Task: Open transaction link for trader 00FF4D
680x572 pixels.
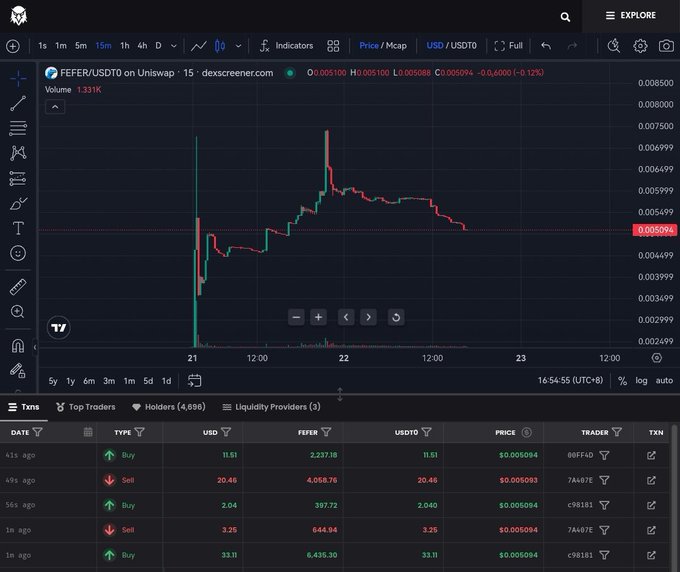Action: 651,455
